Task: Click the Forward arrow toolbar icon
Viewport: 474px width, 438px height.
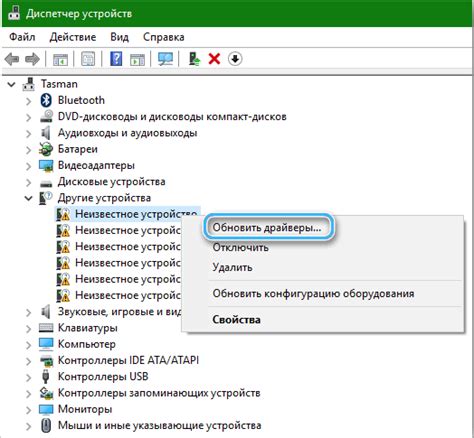Action: 33,59
